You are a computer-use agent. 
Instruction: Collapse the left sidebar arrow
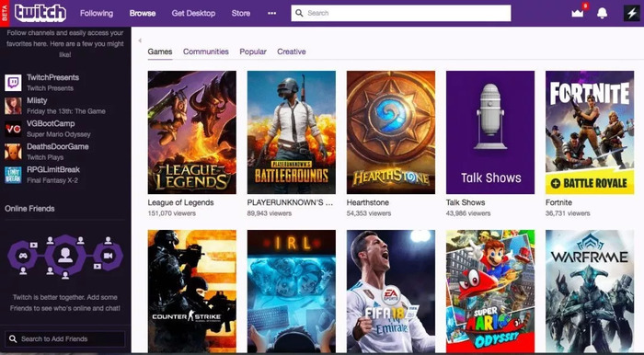(x=140, y=40)
